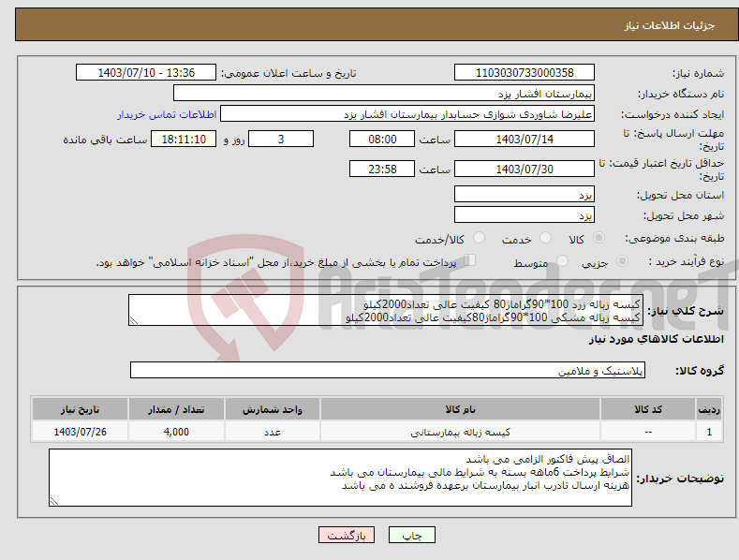Click the ساعت باقی مانده label
Image resolution: width=739 pixels, height=560 pixels.
click(x=105, y=140)
